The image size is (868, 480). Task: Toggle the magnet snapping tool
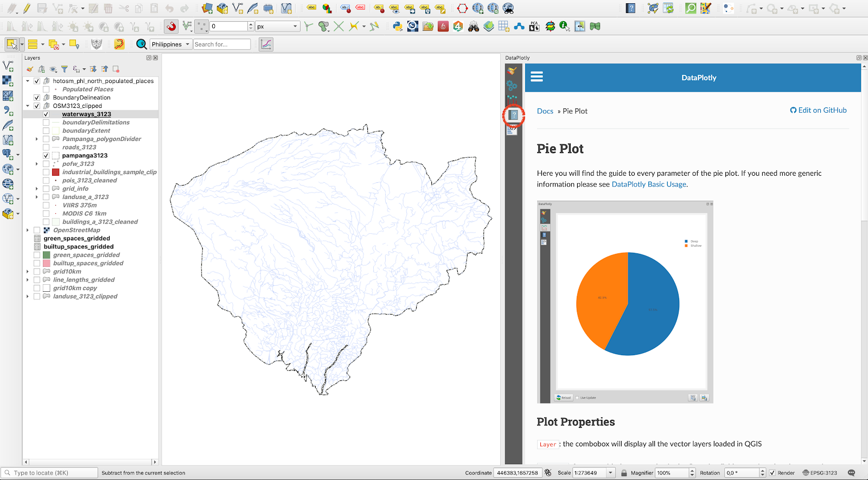171,27
